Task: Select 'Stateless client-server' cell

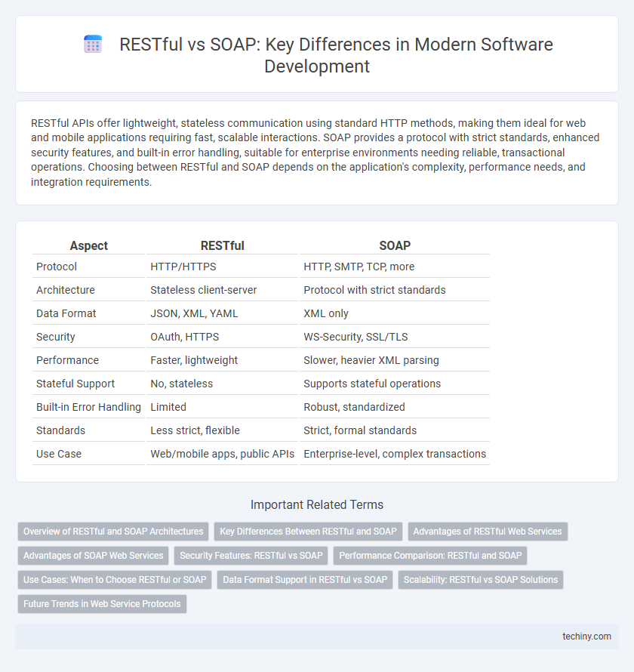Action: [223, 290]
